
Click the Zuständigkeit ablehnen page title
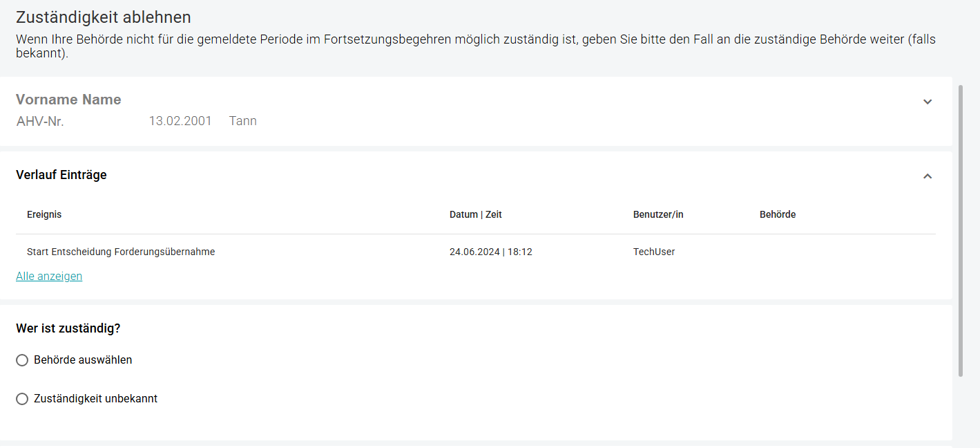click(104, 17)
